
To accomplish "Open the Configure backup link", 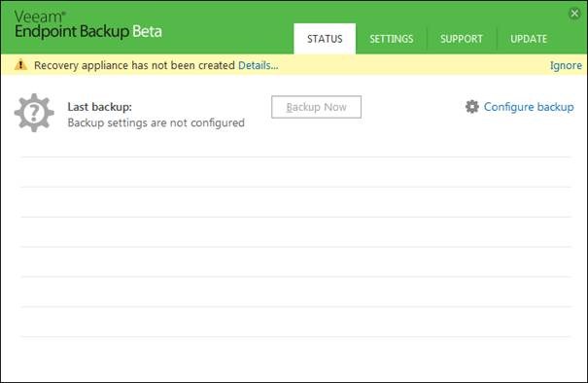I will click(x=529, y=107).
